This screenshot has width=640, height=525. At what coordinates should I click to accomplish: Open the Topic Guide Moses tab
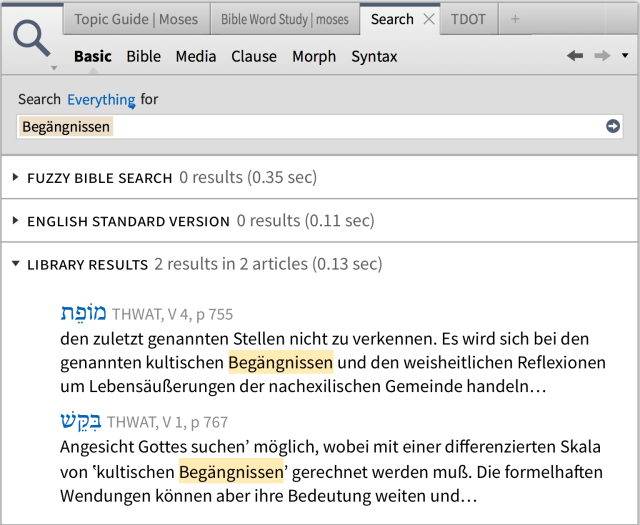pos(136,19)
